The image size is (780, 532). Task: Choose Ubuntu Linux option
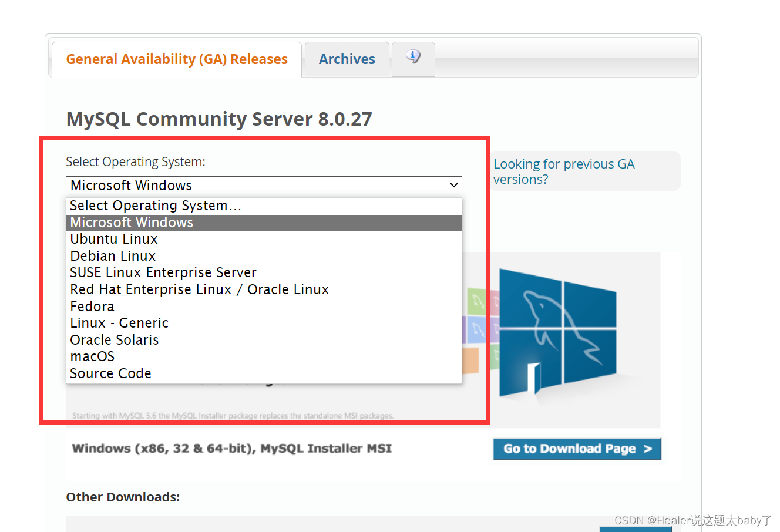pyautogui.click(x=264, y=239)
